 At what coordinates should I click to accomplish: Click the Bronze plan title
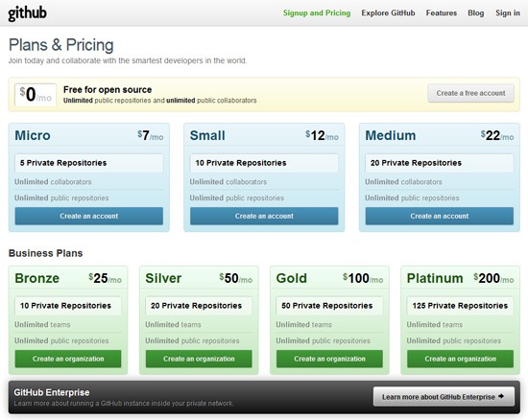[x=37, y=278]
